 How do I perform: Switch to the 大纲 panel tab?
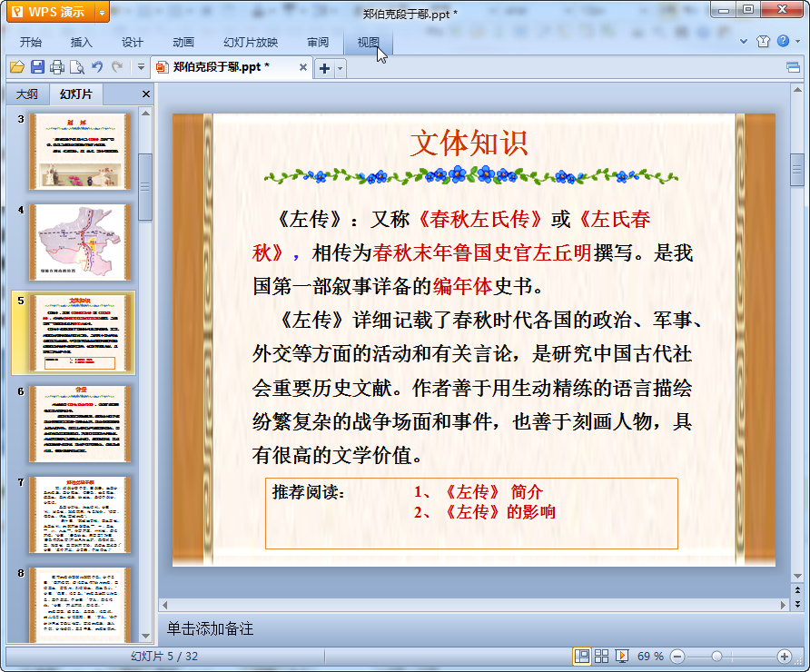(x=27, y=94)
